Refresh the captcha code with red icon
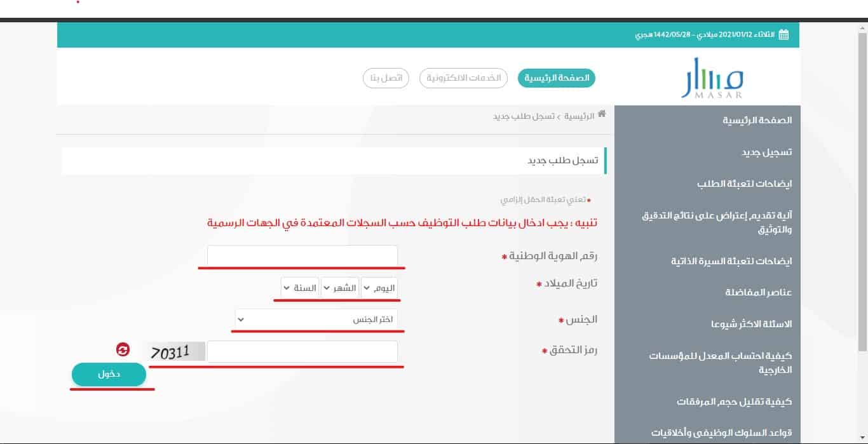 [x=123, y=349]
